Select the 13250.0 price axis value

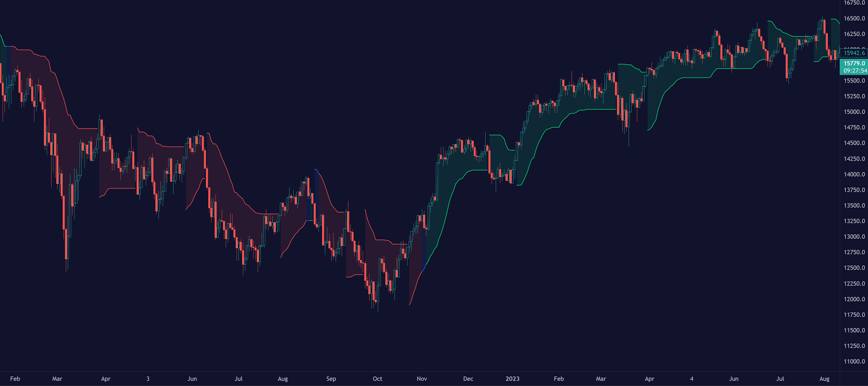tap(854, 221)
